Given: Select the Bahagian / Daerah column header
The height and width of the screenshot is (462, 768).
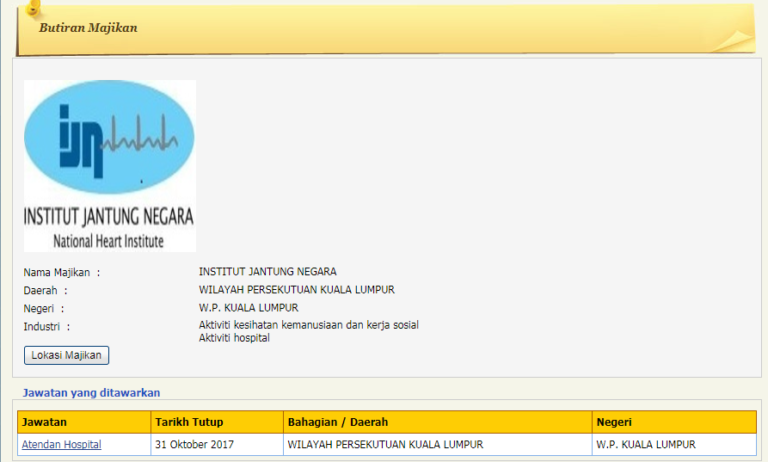Looking at the screenshot, I should tap(437, 422).
